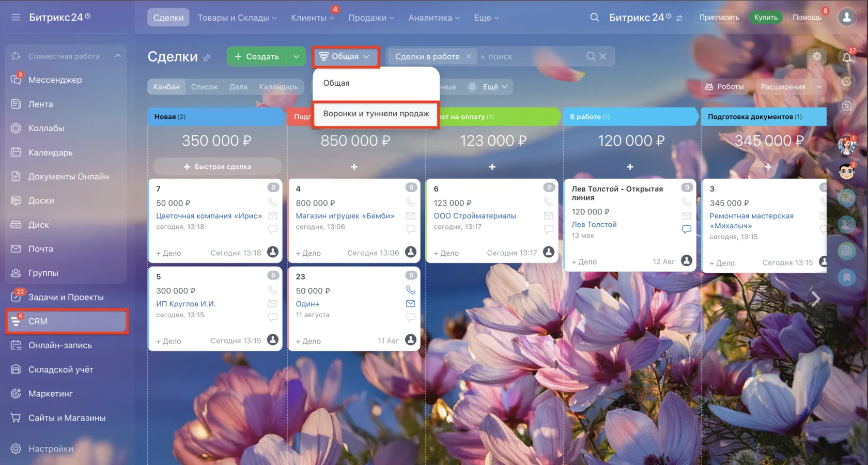Open the kanban settings gear icon

pos(817,56)
